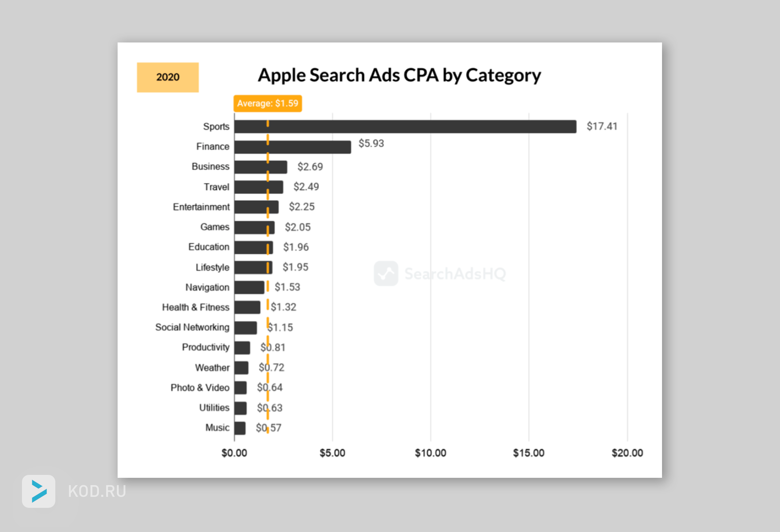
Task: Click the orange Average: $1.59 label
Action: tap(267, 104)
